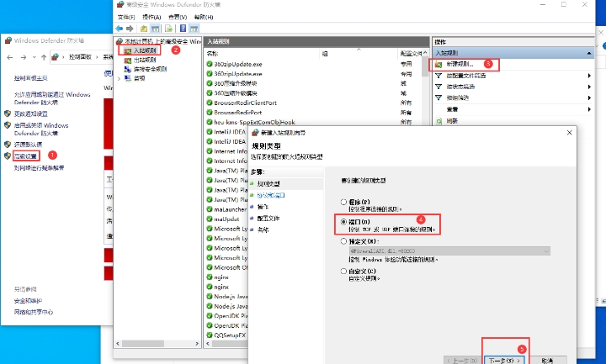
Task: Go to the 协议和端口 wizard step
Action: [271, 195]
